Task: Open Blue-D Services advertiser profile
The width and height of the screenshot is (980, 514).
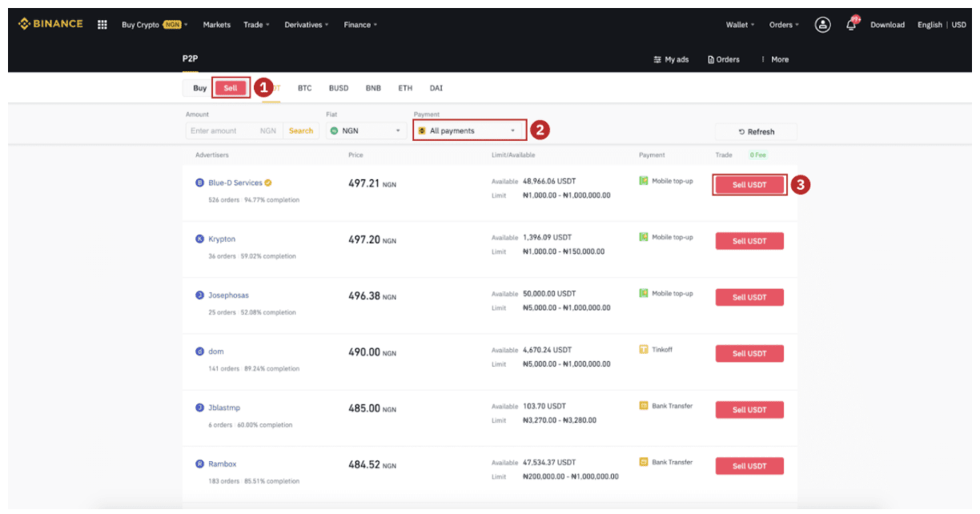Action: pos(235,183)
